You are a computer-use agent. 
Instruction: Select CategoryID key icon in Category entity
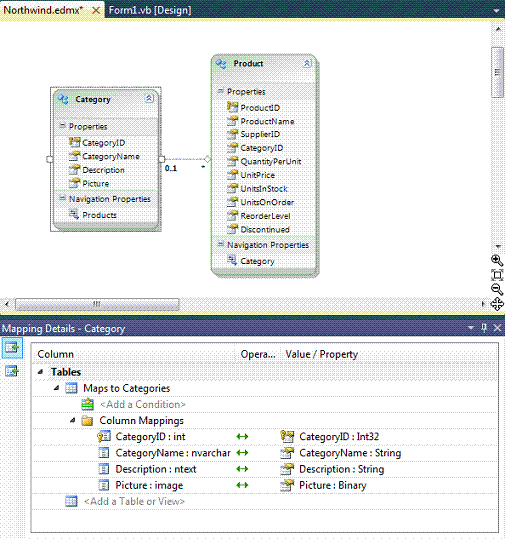[74, 142]
